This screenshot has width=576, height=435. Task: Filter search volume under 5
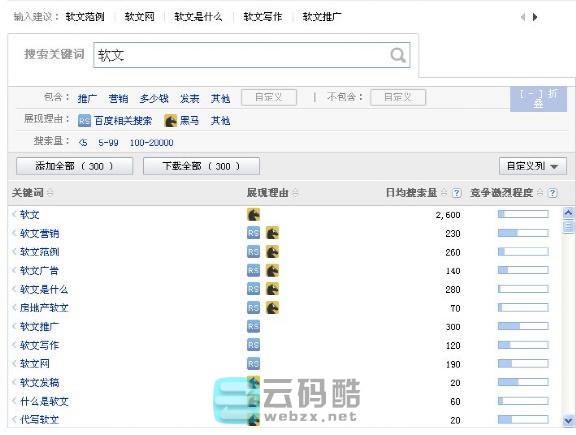83,143
